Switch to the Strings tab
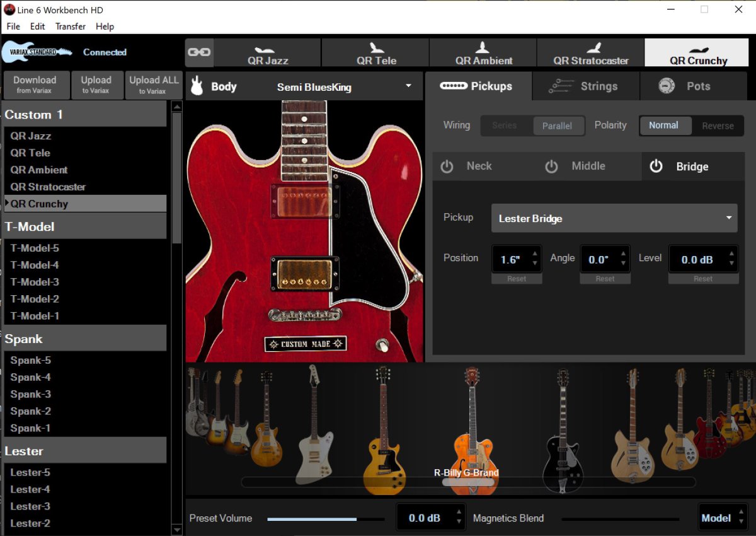Viewport: 756px width, 536px height. point(586,86)
